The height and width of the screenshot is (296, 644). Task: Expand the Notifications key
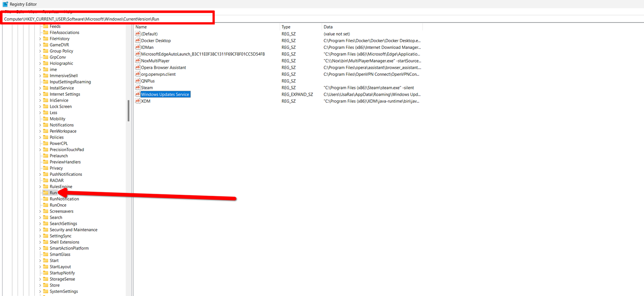(40, 125)
